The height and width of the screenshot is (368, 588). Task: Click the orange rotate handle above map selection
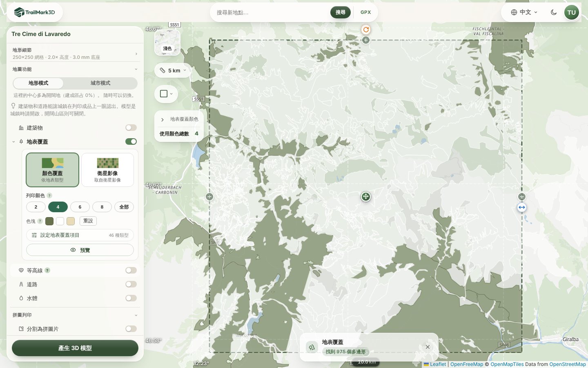(366, 29)
